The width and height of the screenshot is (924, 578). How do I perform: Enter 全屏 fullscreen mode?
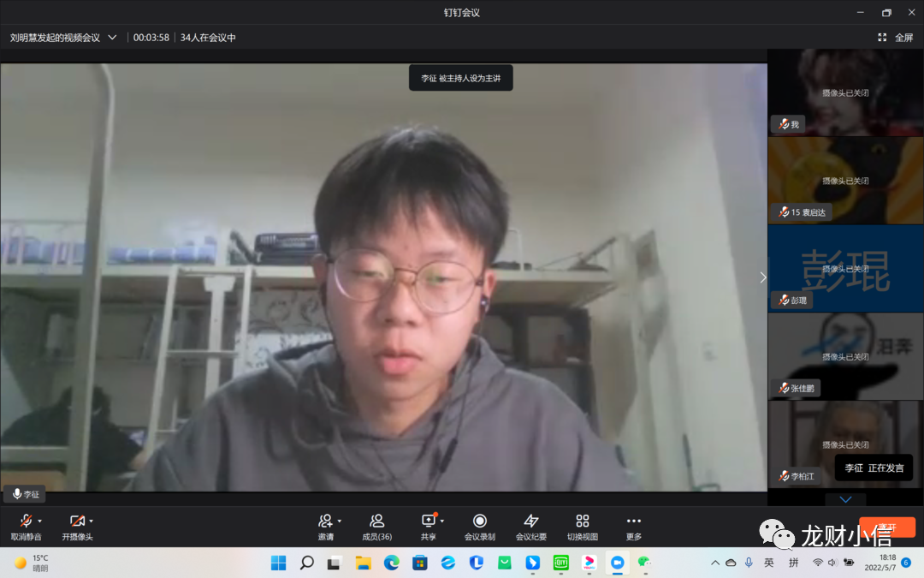(896, 38)
